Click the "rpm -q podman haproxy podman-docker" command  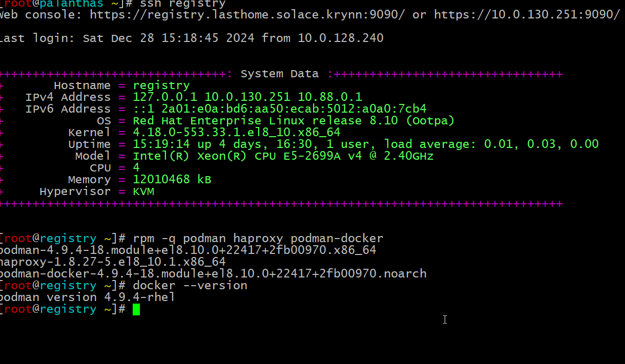tap(258, 239)
